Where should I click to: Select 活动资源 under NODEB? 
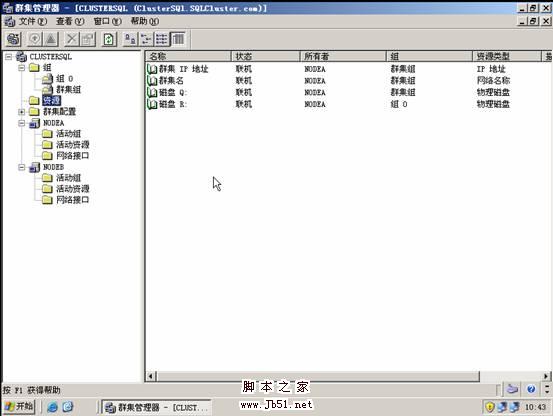(73, 189)
